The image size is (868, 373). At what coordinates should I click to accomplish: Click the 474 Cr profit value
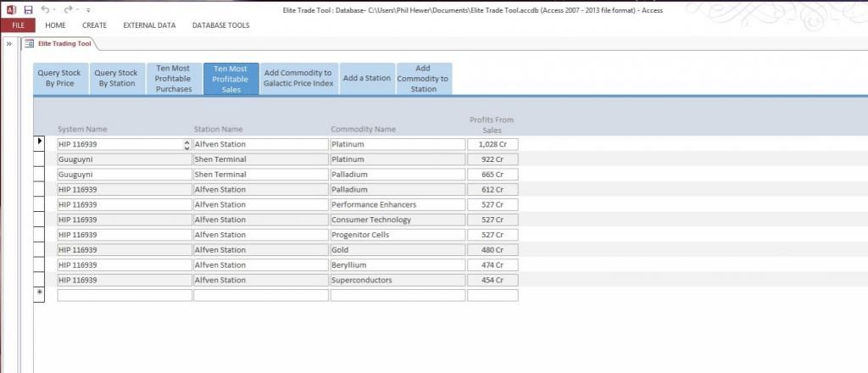(x=492, y=265)
